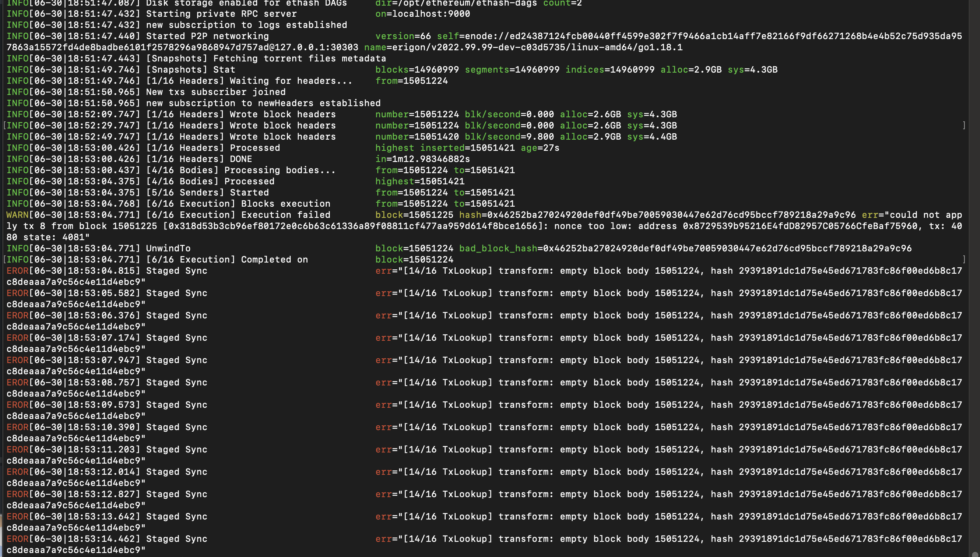980x557 pixels.
Task: Click localhost:9000 in the RPC server line
Action: (431, 14)
